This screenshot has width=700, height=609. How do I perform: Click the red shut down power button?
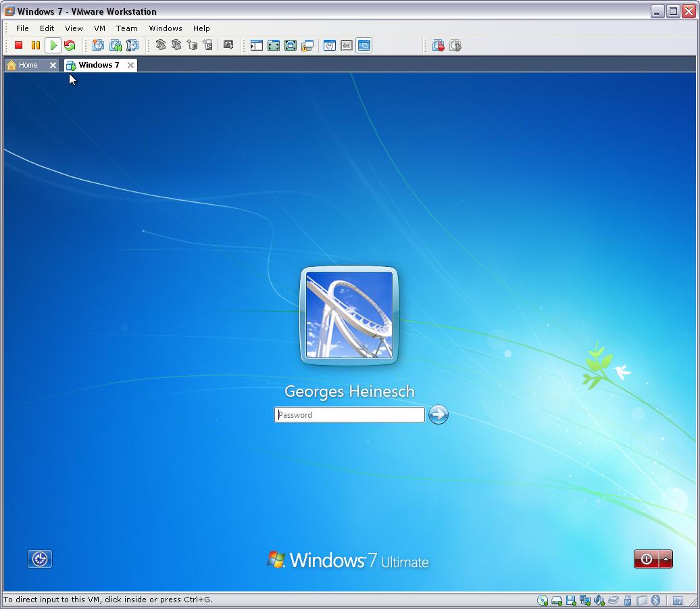click(x=647, y=559)
